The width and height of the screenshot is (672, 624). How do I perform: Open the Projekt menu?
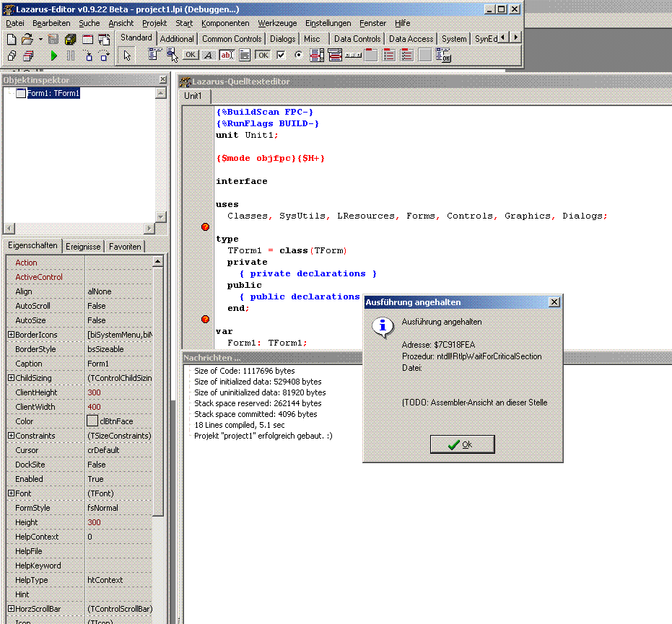[154, 23]
